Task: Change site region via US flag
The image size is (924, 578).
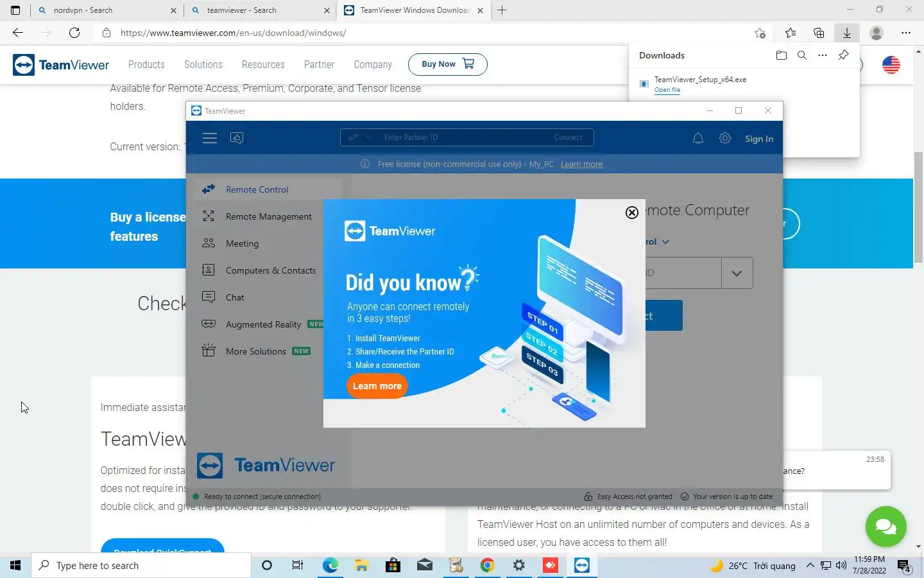Action: tap(891, 64)
